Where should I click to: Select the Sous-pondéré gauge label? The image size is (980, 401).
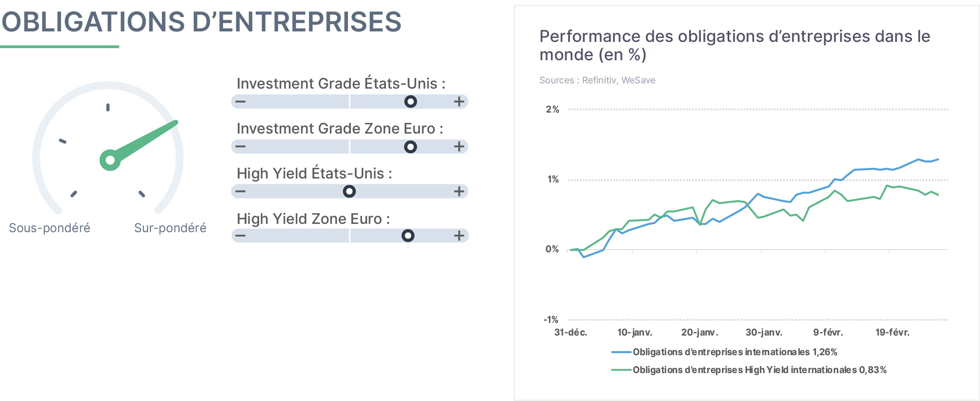tap(50, 228)
